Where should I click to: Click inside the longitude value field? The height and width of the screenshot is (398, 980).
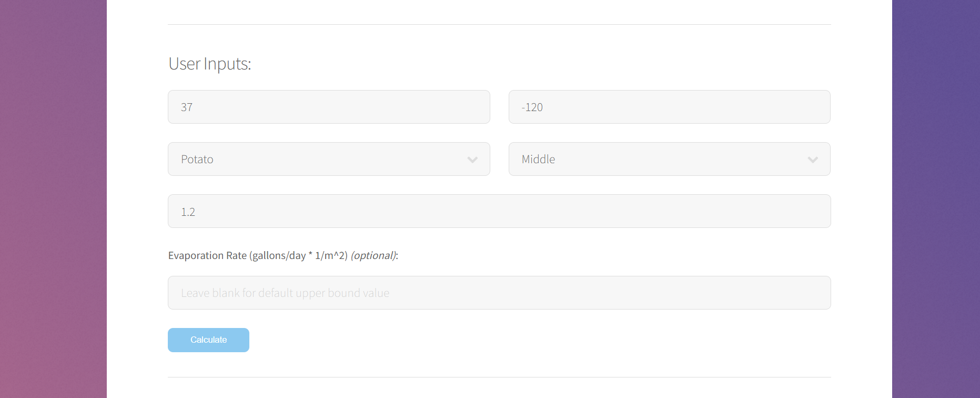[669, 106]
